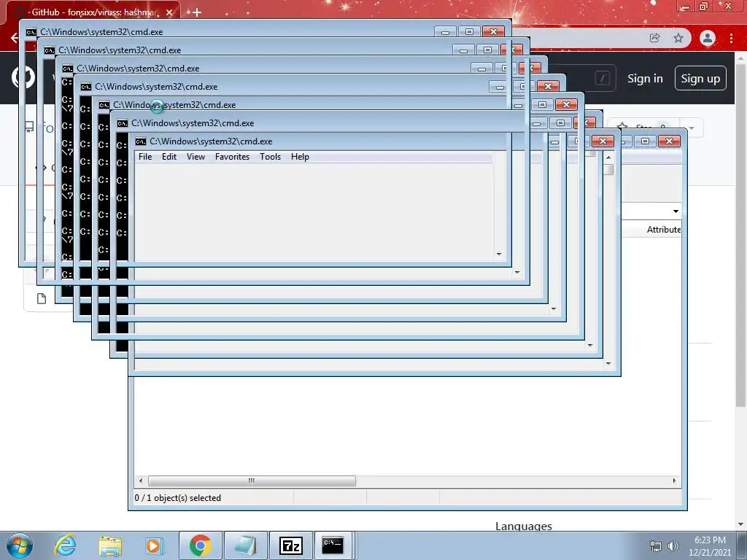Launch Internet Explorer from the taskbar
This screenshot has height=560, width=747.
click(65, 545)
